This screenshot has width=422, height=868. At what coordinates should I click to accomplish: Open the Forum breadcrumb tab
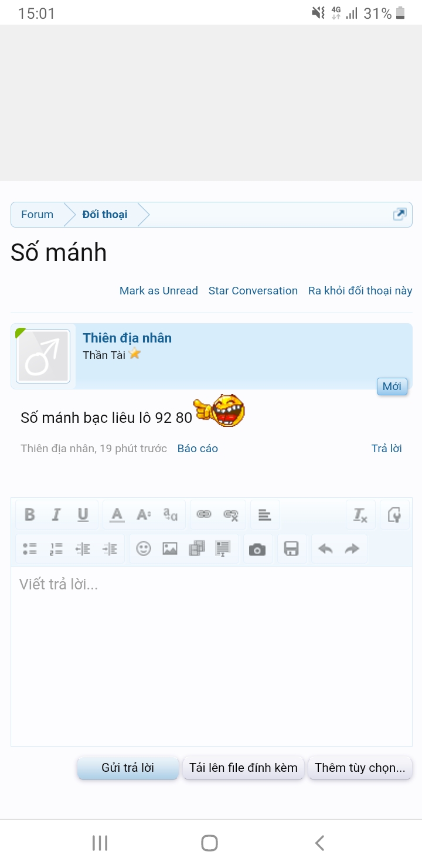38,215
